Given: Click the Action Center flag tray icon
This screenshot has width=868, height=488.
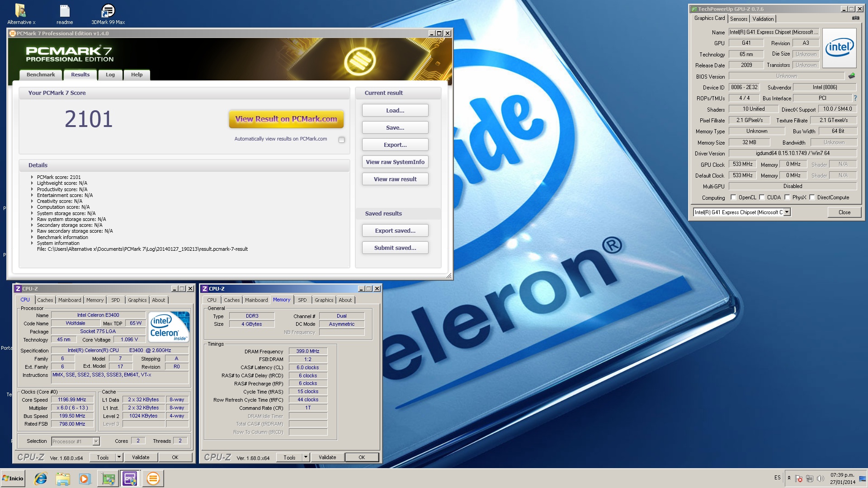Looking at the screenshot, I should pyautogui.click(x=799, y=479).
